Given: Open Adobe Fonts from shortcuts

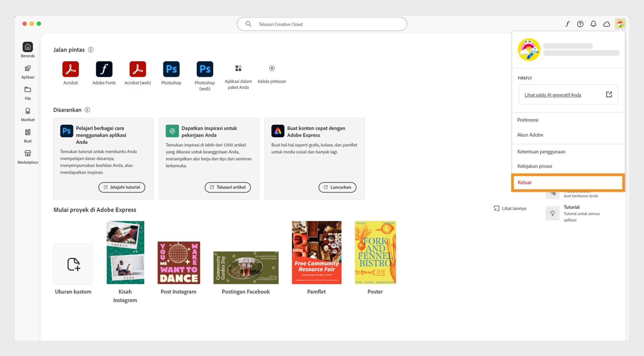Looking at the screenshot, I should 104,68.
